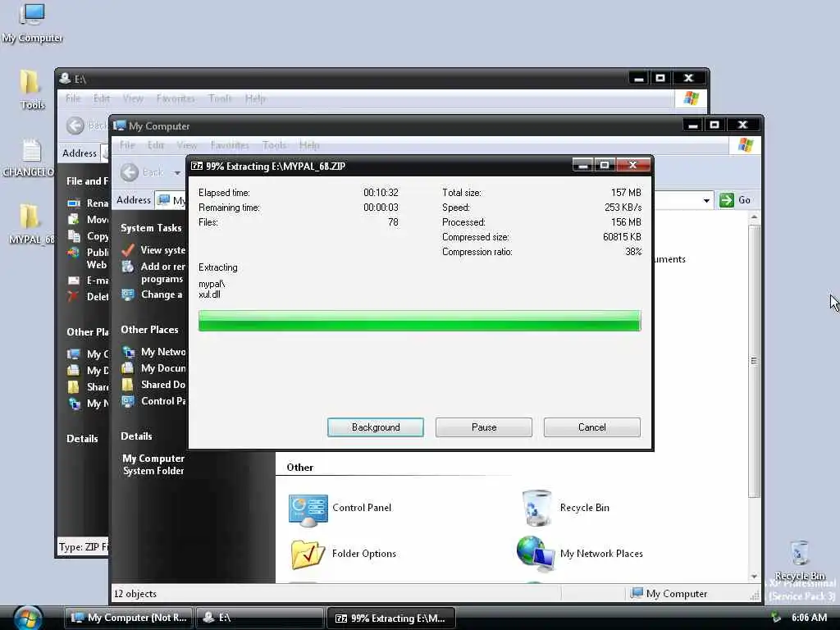Select the CHANGELOG file on desktop
This screenshot has width=840, height=630.
[30, 158]
